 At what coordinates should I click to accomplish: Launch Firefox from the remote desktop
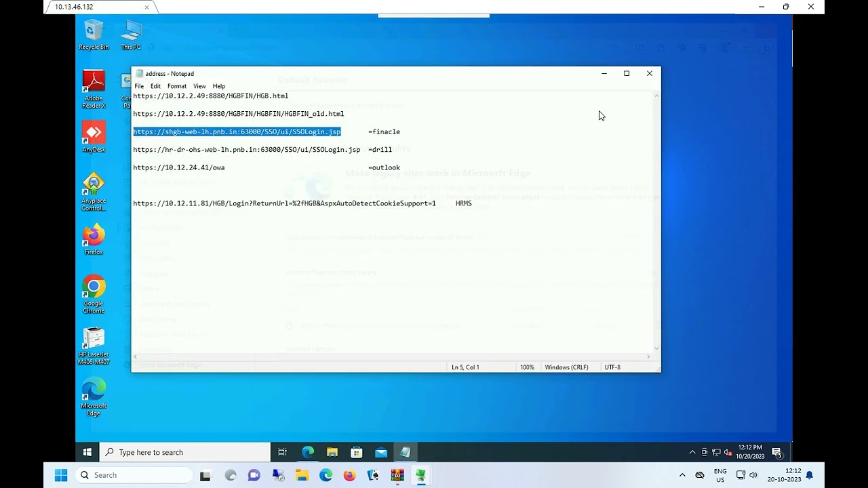(x=94, y=240)
